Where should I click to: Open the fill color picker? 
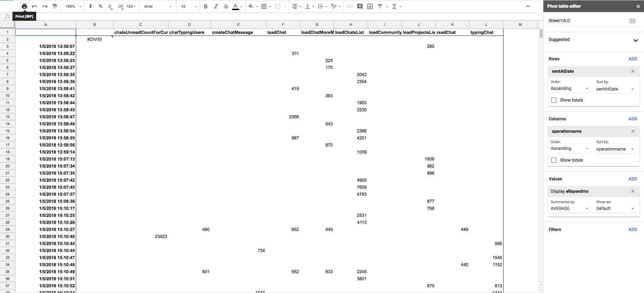(253, 6)
